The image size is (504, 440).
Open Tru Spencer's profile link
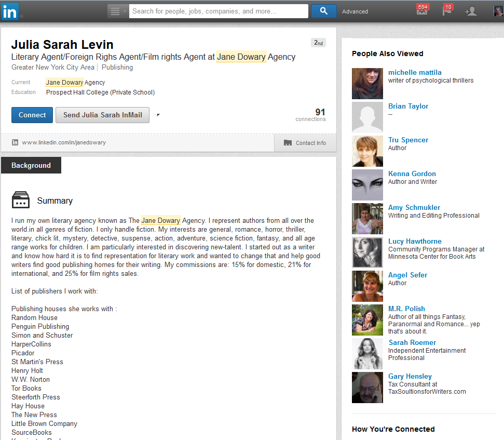click(408, 140)
